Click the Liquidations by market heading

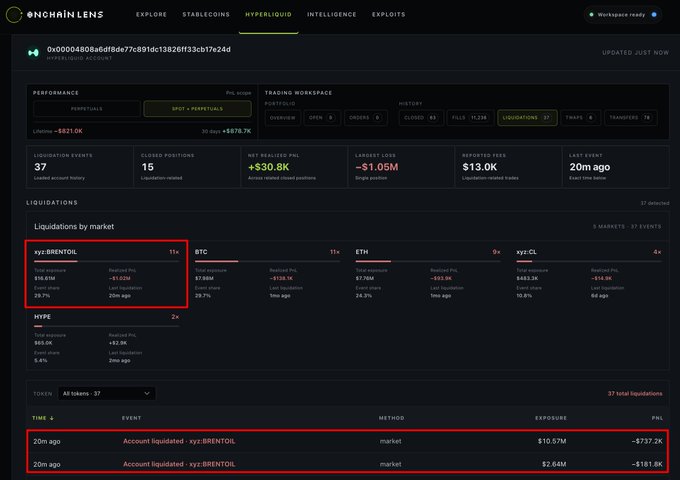[74, 226]
